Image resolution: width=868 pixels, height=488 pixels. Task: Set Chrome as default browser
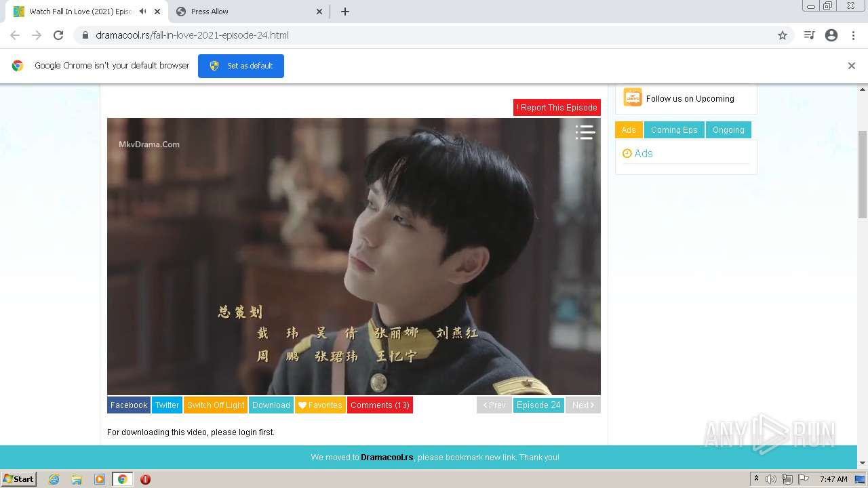(241, 66)
